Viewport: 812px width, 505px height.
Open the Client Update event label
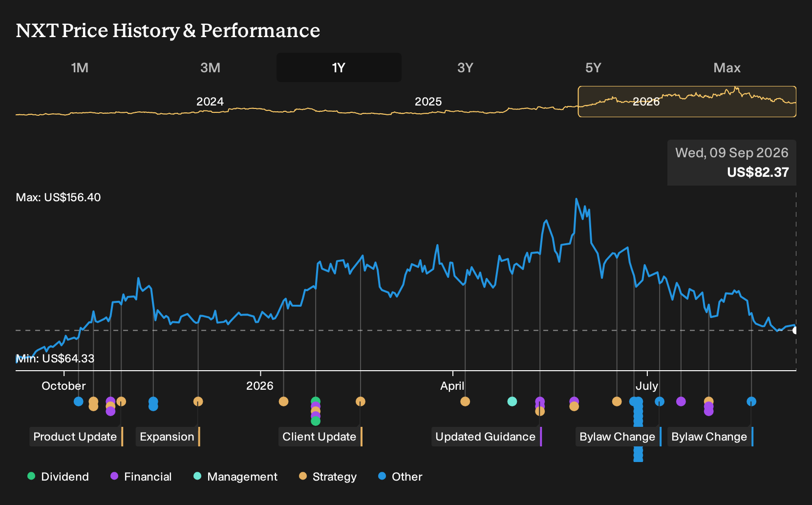[x=320, y=437]
